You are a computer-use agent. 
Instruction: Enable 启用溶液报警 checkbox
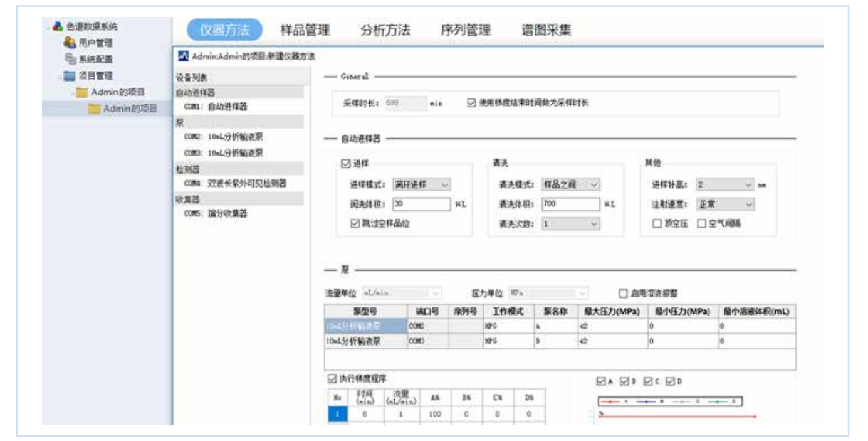pyautogui.click(x=622, y=292)
